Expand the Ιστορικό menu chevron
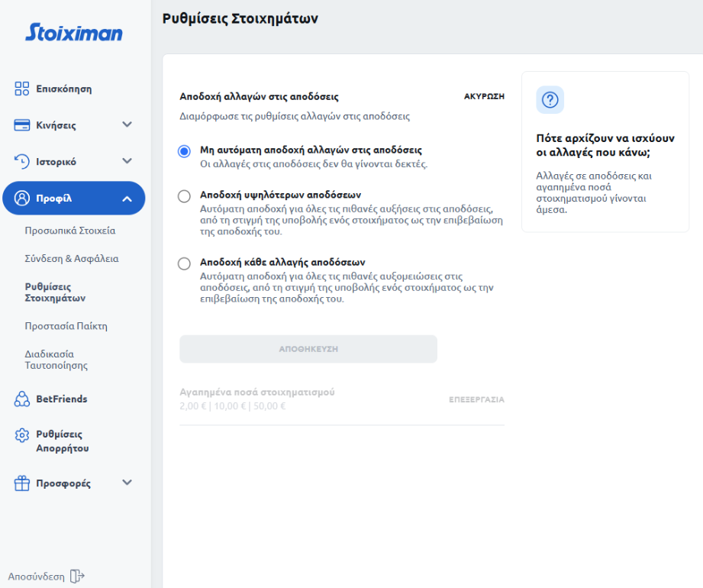This screenshot has width=703, height=588. (x=127, y=161)
